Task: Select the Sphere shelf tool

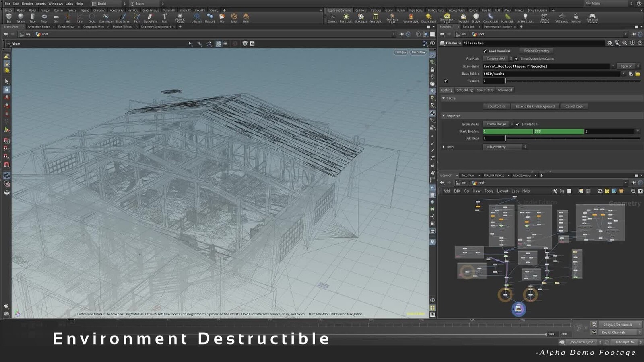Action: [21, 18]
